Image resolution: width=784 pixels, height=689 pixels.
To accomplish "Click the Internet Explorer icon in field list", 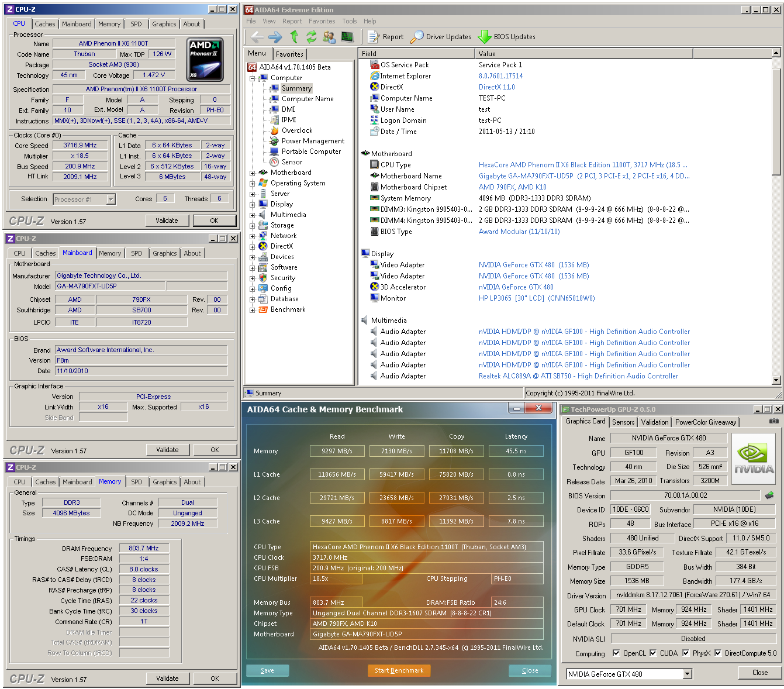I will (x=375, y=76).
